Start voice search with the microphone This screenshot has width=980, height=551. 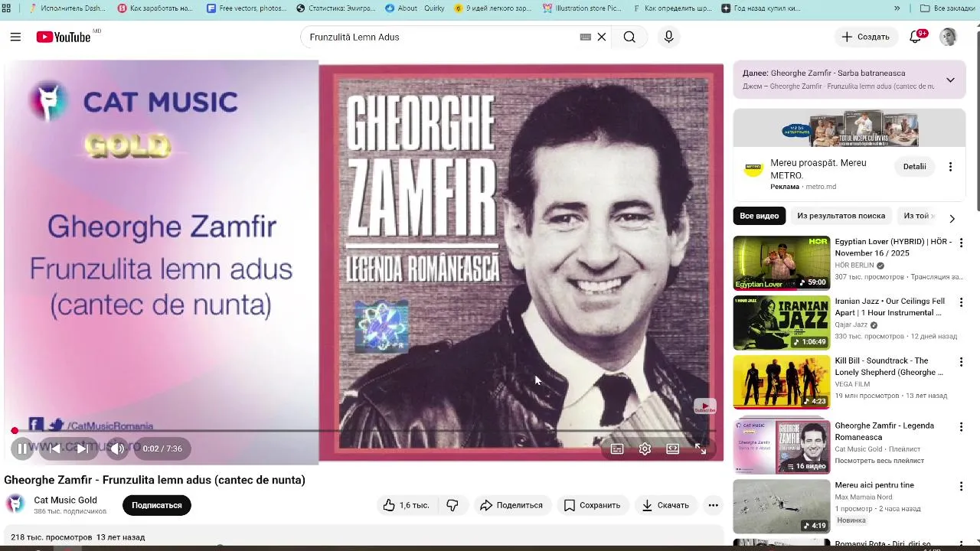pyautogui.click(x=668, y=37)
